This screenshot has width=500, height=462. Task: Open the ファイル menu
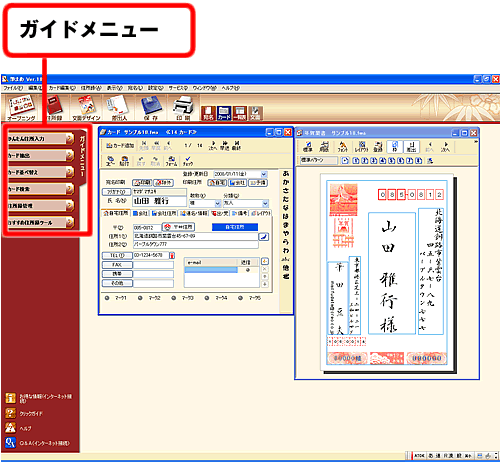[13, 88]
